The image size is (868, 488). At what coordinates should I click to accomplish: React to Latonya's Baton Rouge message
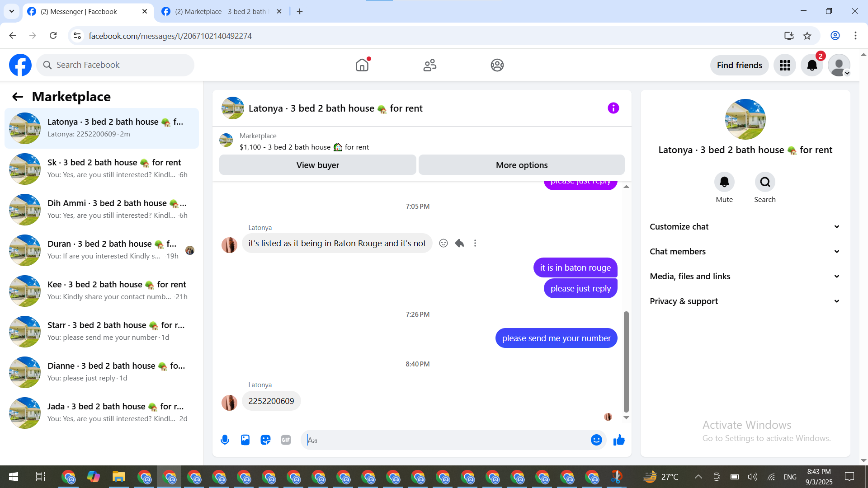[x=443, y=243]
